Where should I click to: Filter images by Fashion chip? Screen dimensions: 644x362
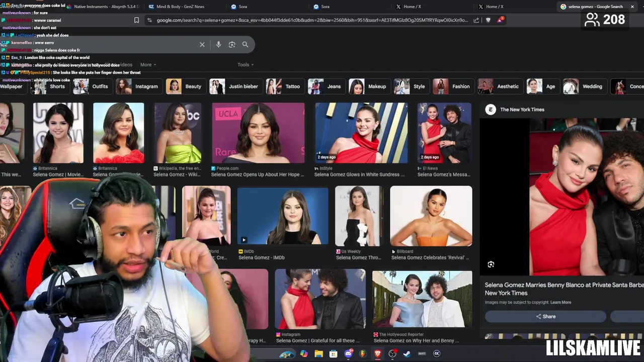click(453, 86)
